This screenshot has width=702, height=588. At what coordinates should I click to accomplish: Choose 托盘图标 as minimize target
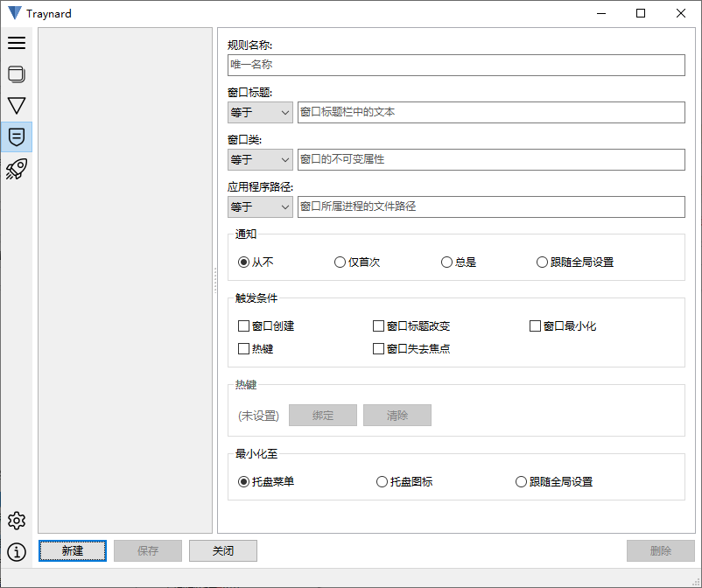point(382,481)
